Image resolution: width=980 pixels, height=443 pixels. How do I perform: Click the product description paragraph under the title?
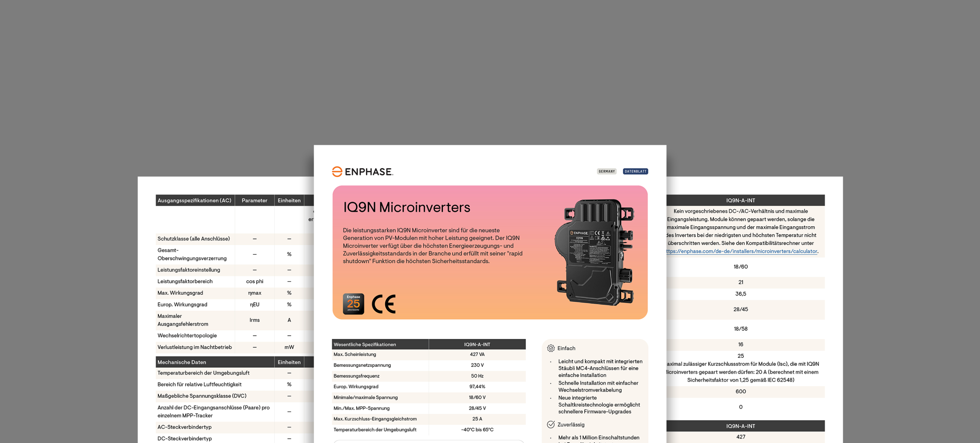[x=433, y=245]
